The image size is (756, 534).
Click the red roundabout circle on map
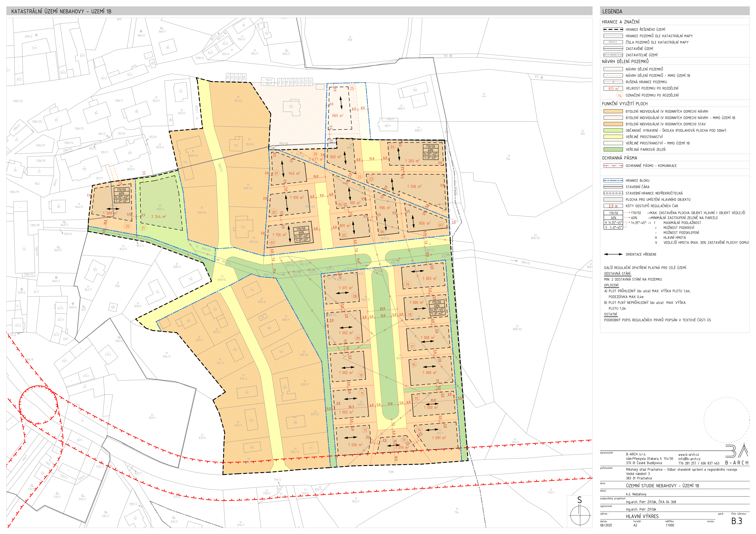[38, 405]
